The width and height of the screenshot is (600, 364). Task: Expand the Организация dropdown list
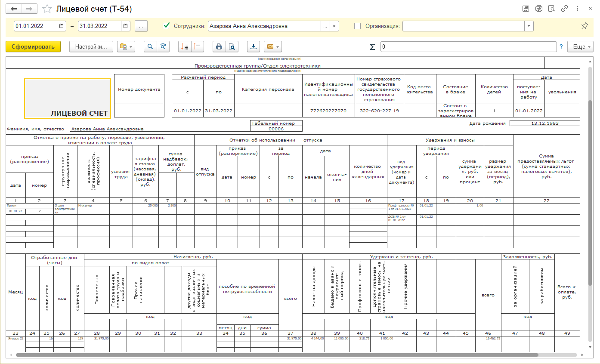pyautogui.click(x=529, y=26)
